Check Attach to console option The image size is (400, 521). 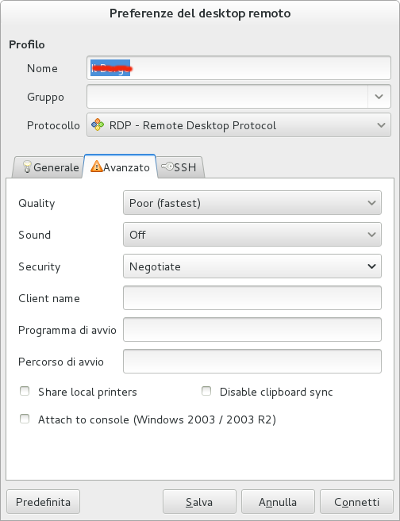tap(25, 419)
